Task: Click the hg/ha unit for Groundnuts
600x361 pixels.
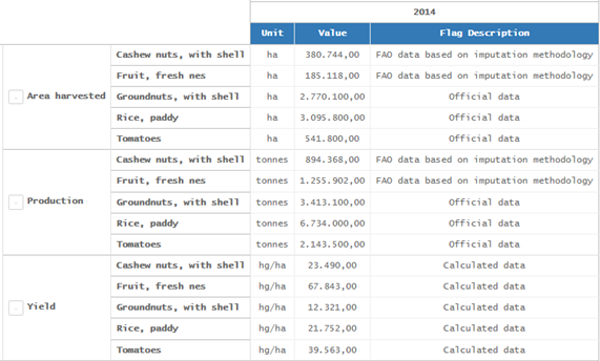Action: (272, 307)
